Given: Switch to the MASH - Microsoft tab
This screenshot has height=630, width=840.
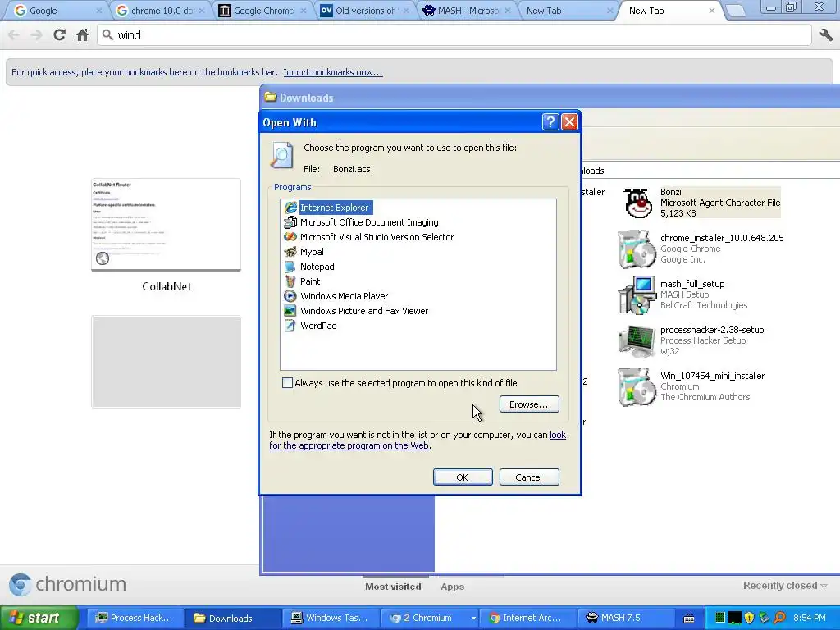Looking at the screenshot, I should click(467, 11).
